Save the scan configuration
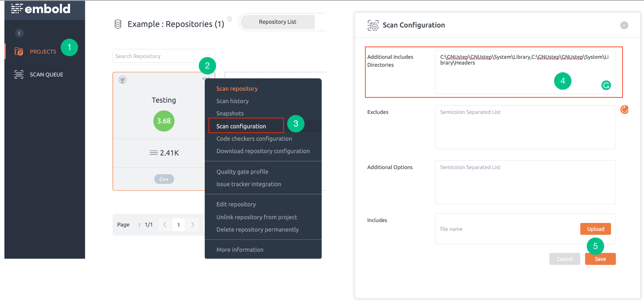Viewport: 644px width, 302px height. pos(600,259)
